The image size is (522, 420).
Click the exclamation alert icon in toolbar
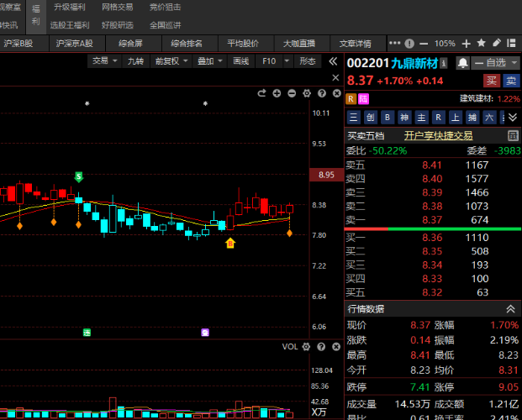(x=409, y=44)
